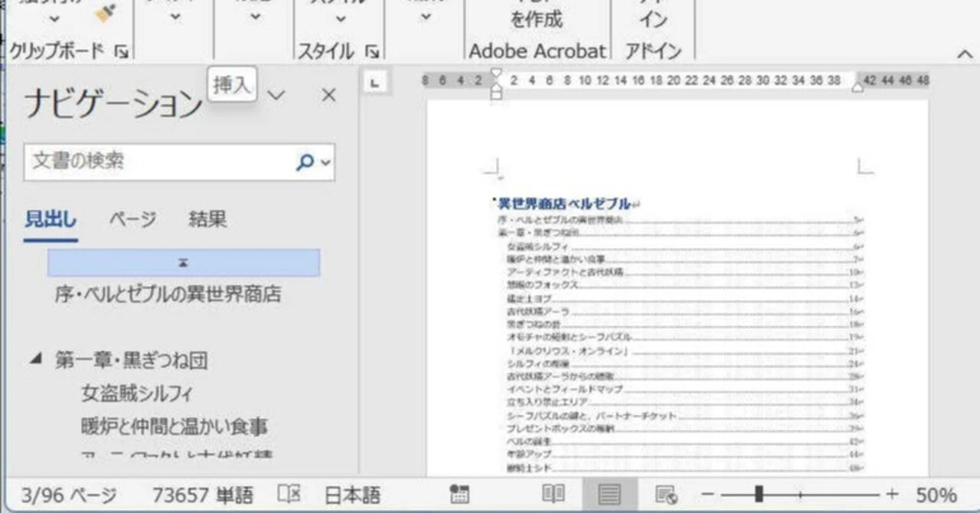The height and width of the screenshot is (513, 980).
Task: Close the Navigation pane
Action: coord(328,95)
